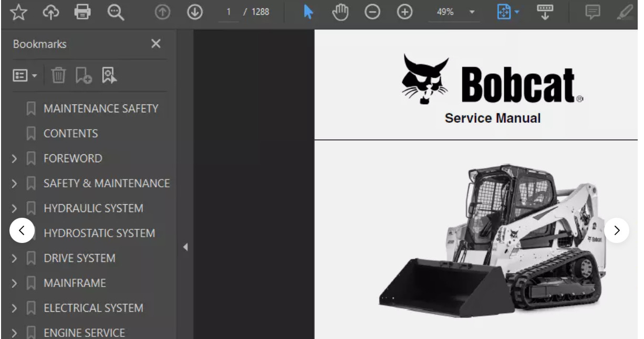
Task: Expand the ENGINE SERVICE bookmark
Action: (14, 333)
